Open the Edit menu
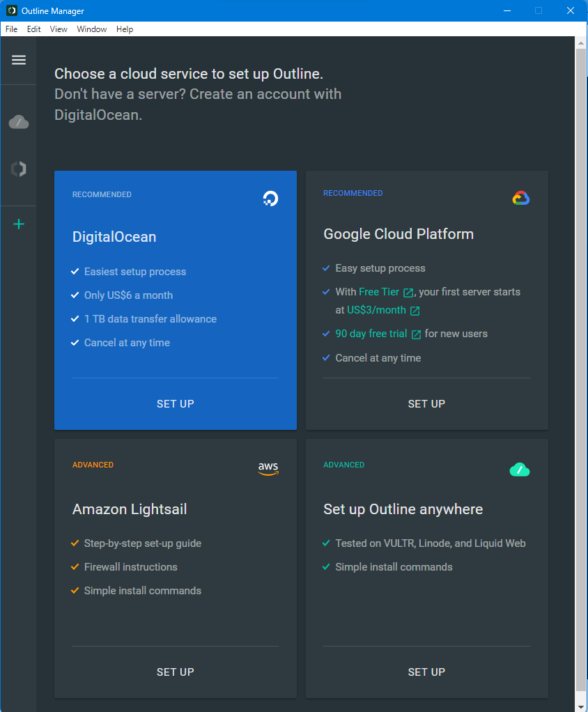588x712 pixels. tap(33, 29)
